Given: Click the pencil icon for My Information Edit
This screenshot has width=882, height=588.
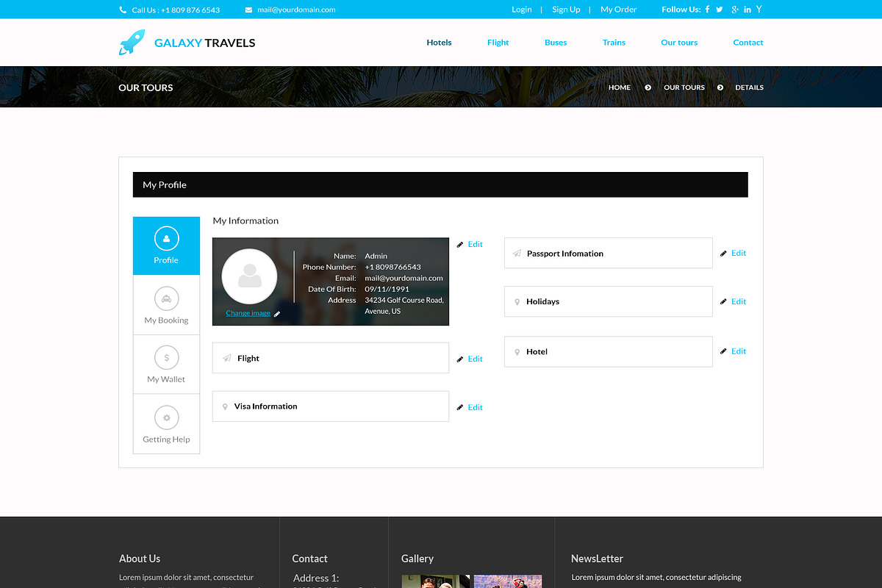Looking at the screenshot, I should (460, 245).
